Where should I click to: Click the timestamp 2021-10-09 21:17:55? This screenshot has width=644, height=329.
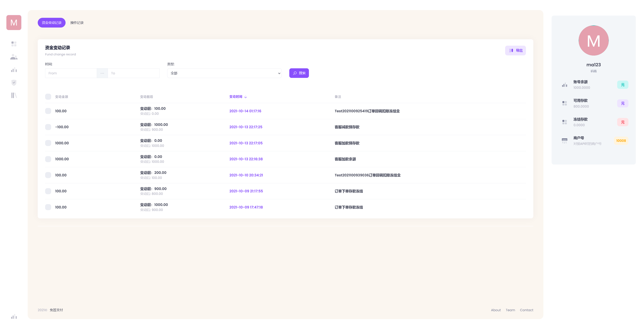246,191
